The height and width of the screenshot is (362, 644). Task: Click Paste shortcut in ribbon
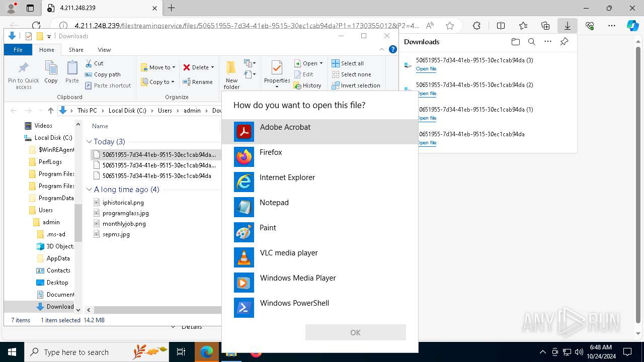point(108,85)
